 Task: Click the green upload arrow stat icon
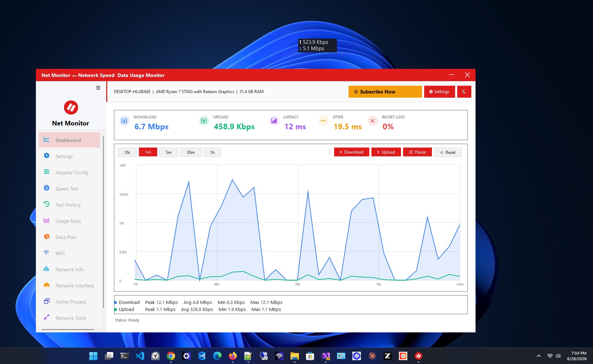[204, 121]
